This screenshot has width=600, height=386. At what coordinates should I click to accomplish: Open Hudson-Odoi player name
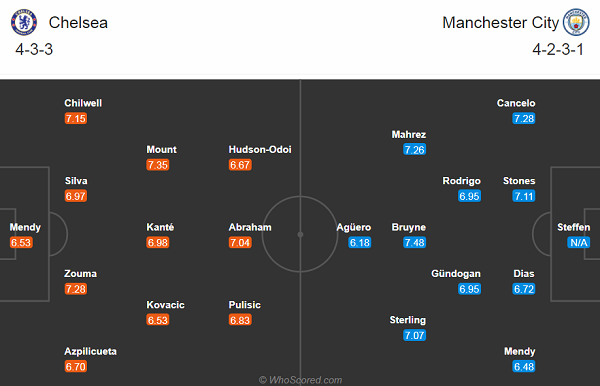(x=260, y=149)
